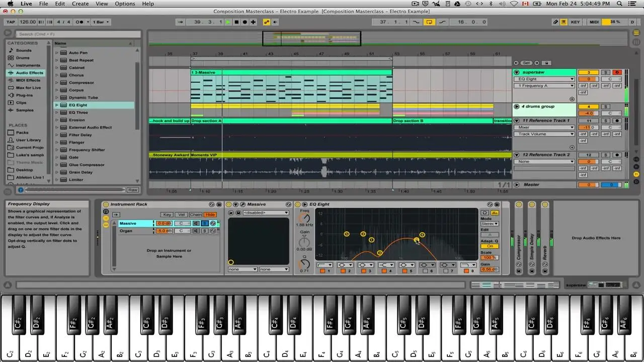Image resolution: width=644 pixels, height=362 pixels.
Task: Toggle Draw Mode pencil icon
Action: pyautogui.click(x=556, y=22)
